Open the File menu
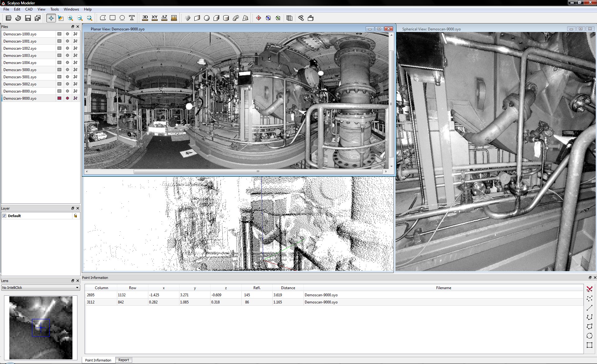Screen dimensions: 597x364 6,9
